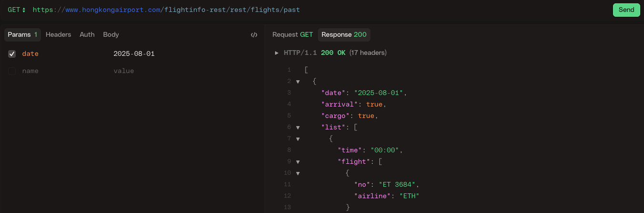Open the Body tab

[x=111, y=34]
